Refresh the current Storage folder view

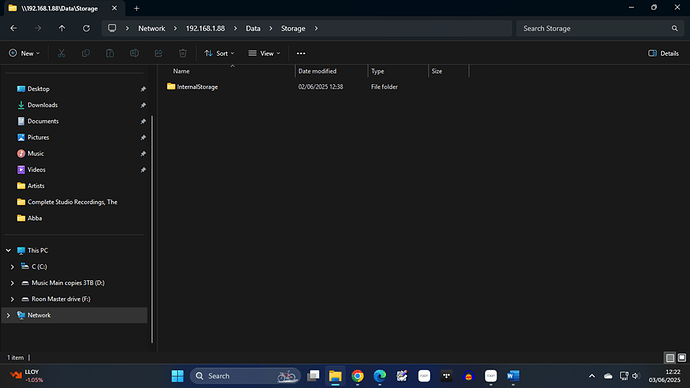[86, 28]
